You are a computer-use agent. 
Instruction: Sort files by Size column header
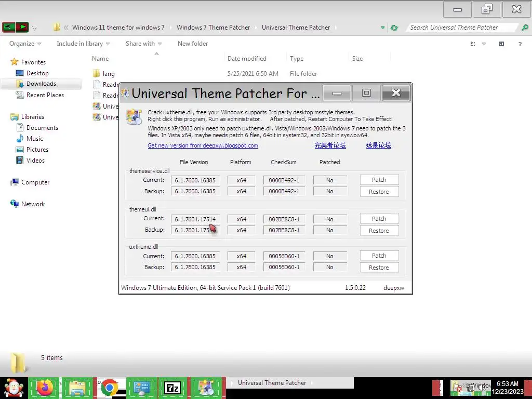pyautogui.click(x=357, y=58)
